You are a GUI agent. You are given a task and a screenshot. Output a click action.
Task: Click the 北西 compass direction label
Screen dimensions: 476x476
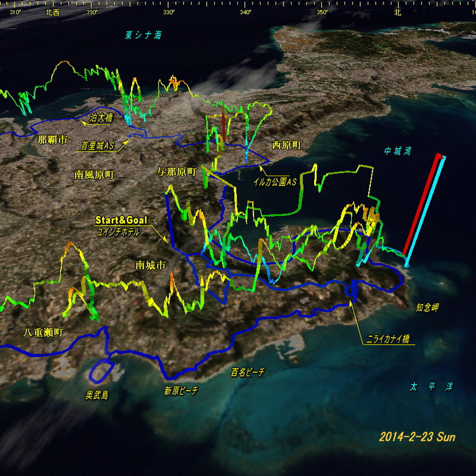coord(52,12)
